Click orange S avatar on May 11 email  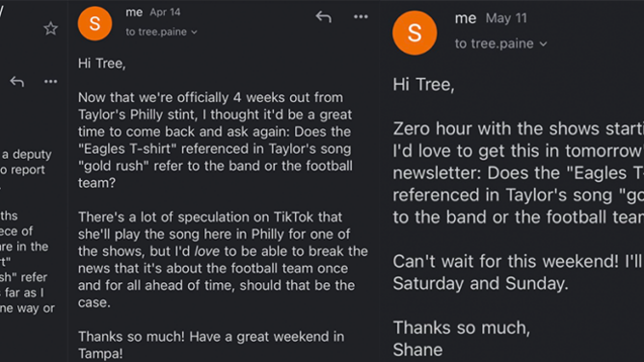click(415, 33)
